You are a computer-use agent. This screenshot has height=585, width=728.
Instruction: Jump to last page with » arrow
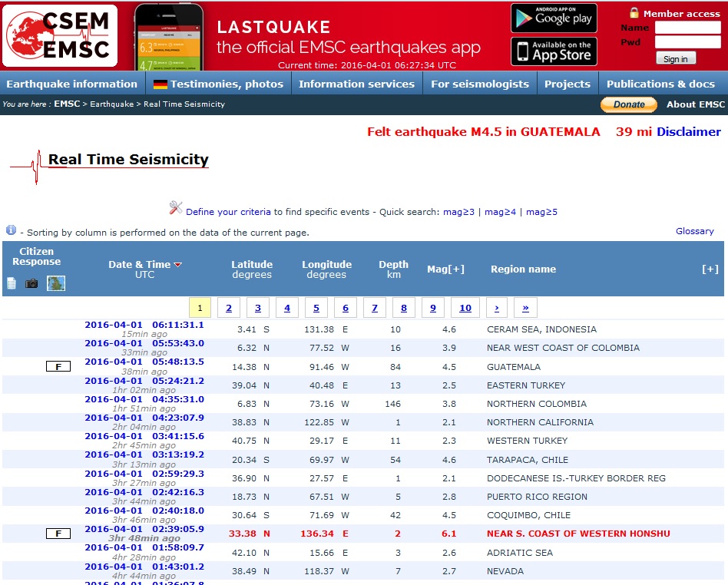[525, 308]
